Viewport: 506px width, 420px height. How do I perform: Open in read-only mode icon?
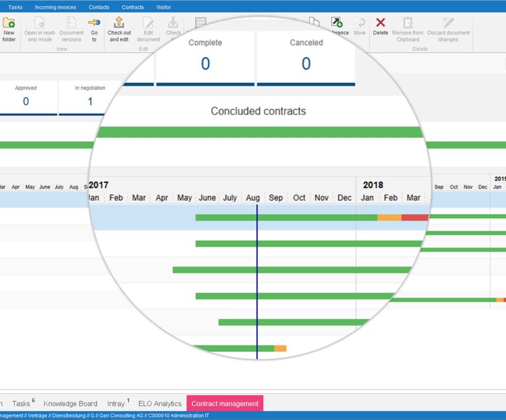[40, 23]
